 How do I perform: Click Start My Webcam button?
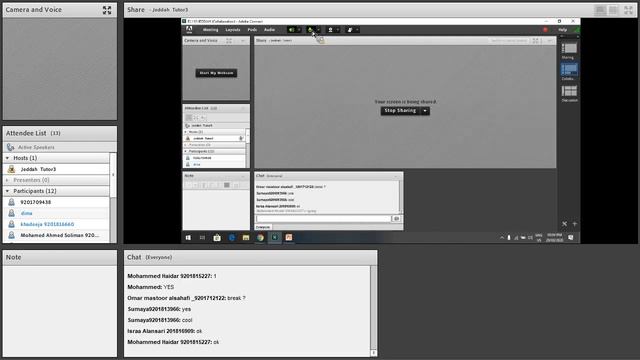point(216,73)
